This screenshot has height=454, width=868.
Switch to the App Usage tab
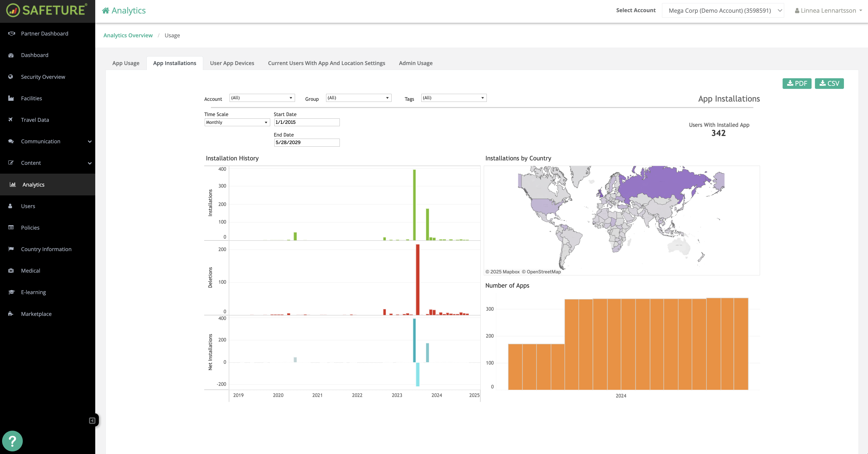pos(125,63)
